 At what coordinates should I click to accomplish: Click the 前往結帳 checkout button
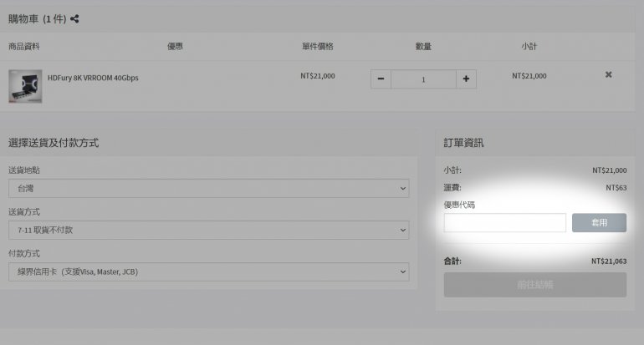coord(534,285)
